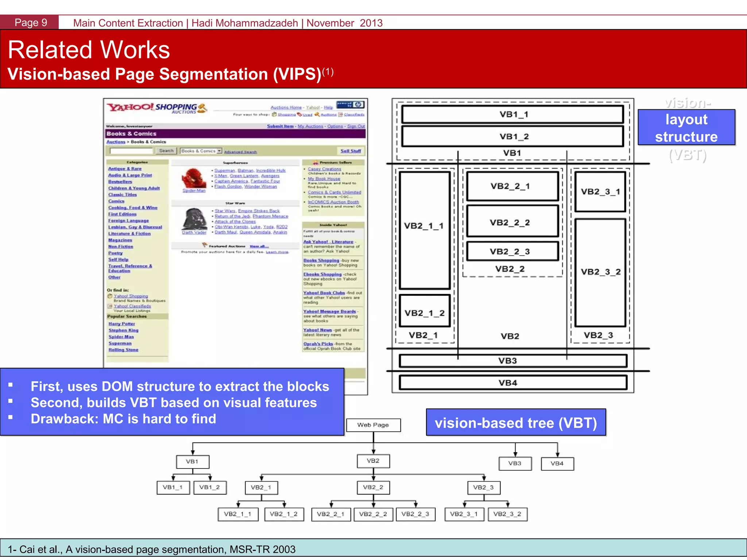Select Antique & Rare category link
Image resolution: width=747 pixels, height=560 pixels.
click(x=125, y=169)
